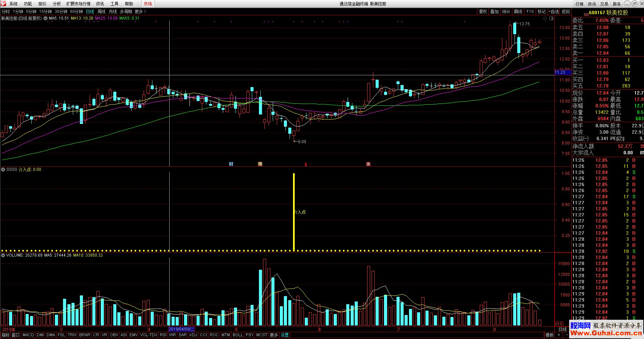Open the 扩展市场行情 menu
The height and width of the screenshot is (339, 644).
(78, 4)
